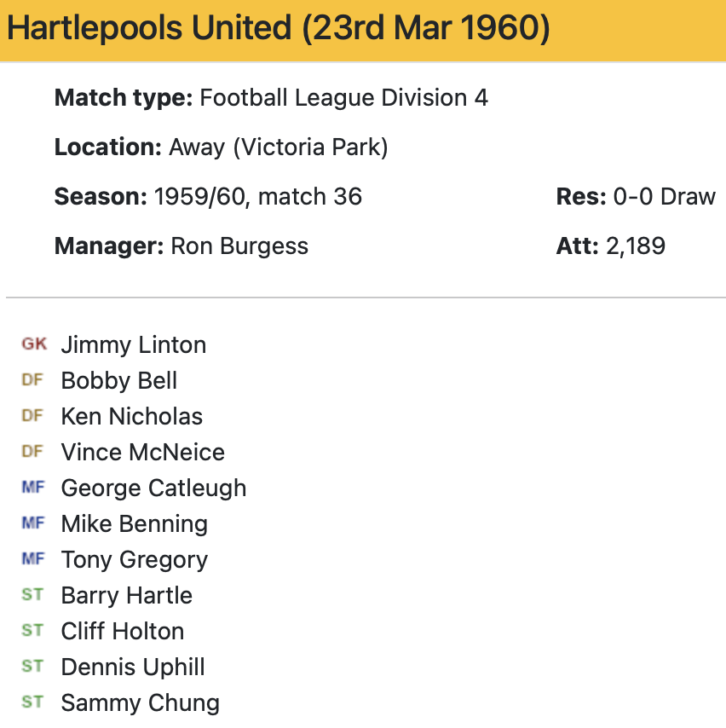The width and height of the screenshot is (726, 728).
Task: Open manager Ron Burgess's page
Action: click(239, 247)
